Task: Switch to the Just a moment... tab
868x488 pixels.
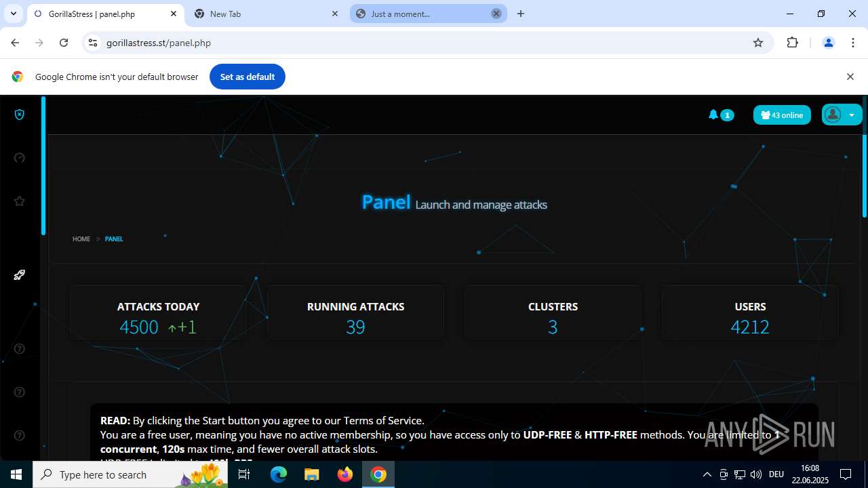Action: [x=428, y=14]
